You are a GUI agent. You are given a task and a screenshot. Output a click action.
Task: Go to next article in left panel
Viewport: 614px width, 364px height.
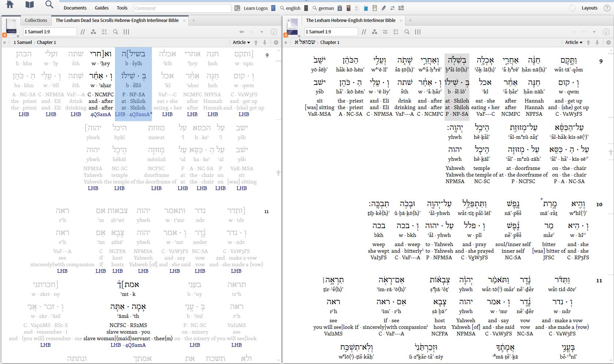coord(265,42)
